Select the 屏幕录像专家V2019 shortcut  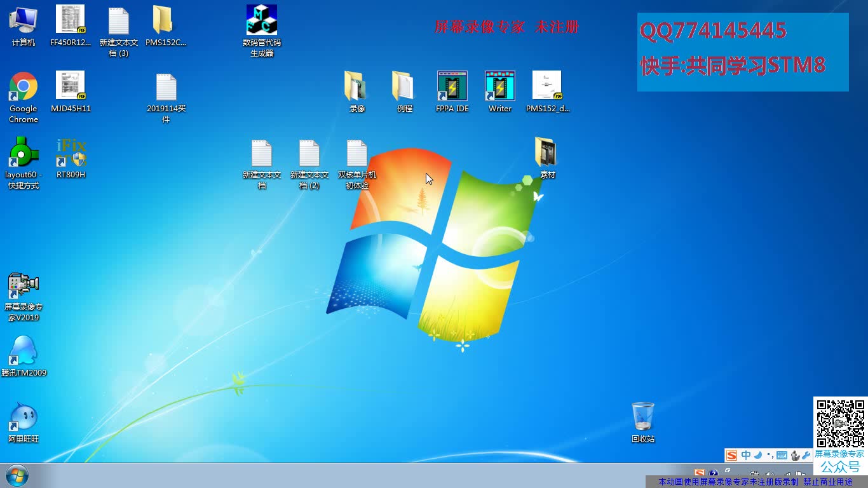(24, 297)
